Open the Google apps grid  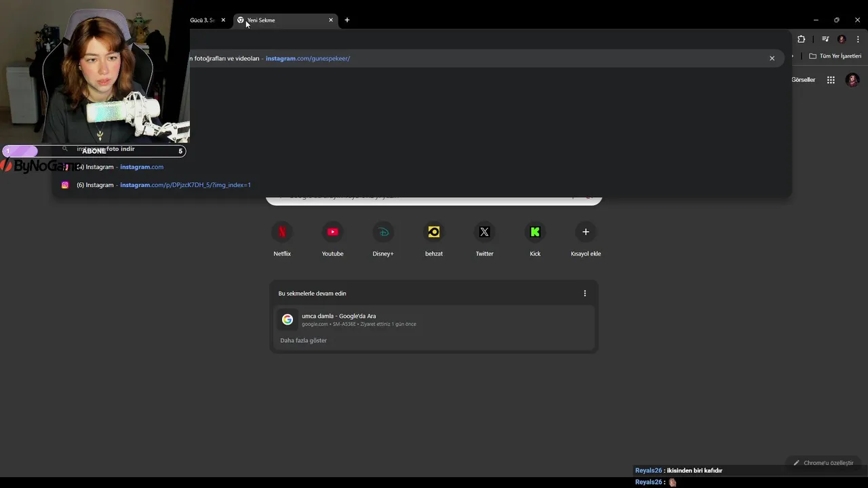pyautogui.click(x=831, y=80)
